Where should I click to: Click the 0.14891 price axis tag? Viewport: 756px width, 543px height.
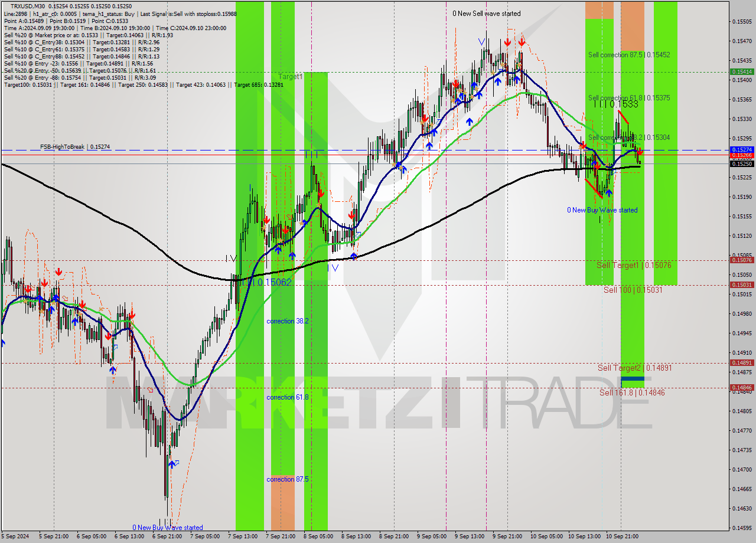point(742,362)
